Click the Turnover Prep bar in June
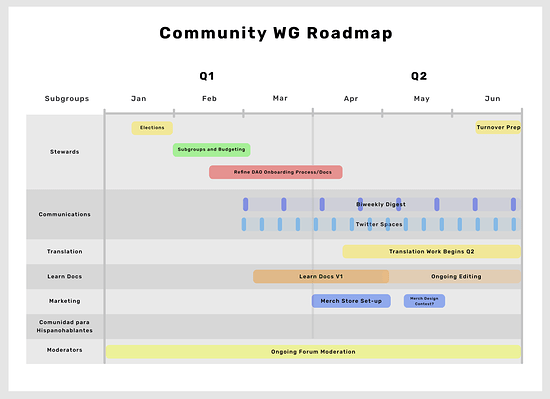The width and height of the screenshot is (550, 399). [x=498, y=127]
